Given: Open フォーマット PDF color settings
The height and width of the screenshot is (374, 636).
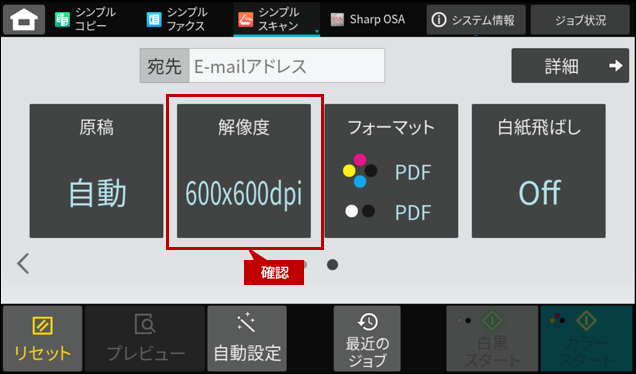Looking at the screenshot, I should (391, 171).
